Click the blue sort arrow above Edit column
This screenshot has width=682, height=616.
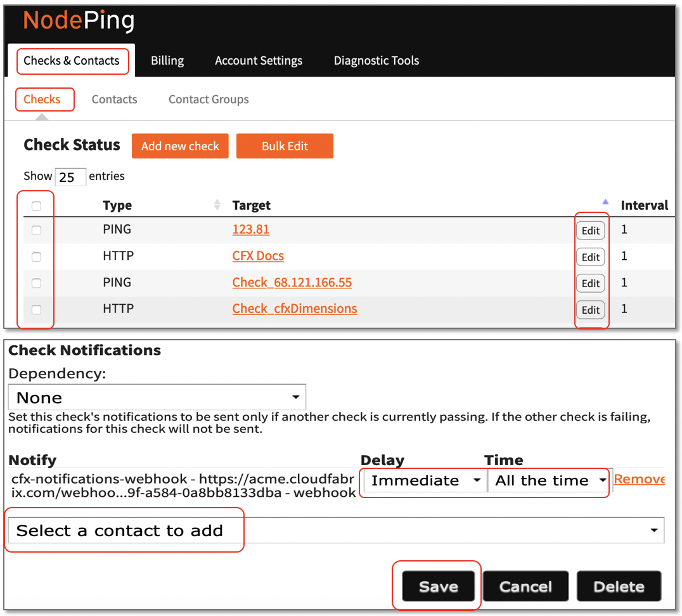(x=605, y=202)
